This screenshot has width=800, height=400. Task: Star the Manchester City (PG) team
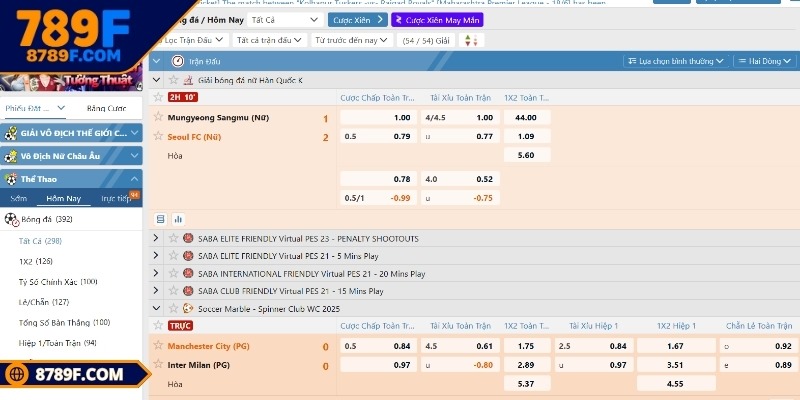(x=158, y=345)
